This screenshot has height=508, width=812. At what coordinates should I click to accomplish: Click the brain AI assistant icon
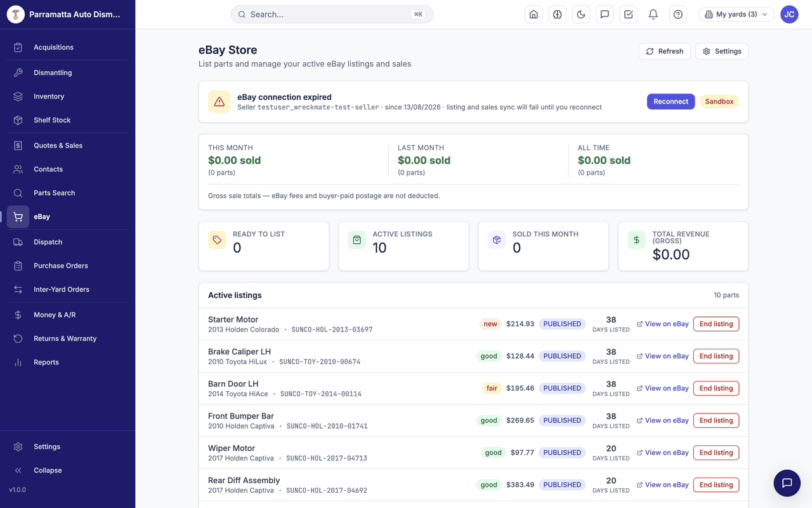[558, 15]
